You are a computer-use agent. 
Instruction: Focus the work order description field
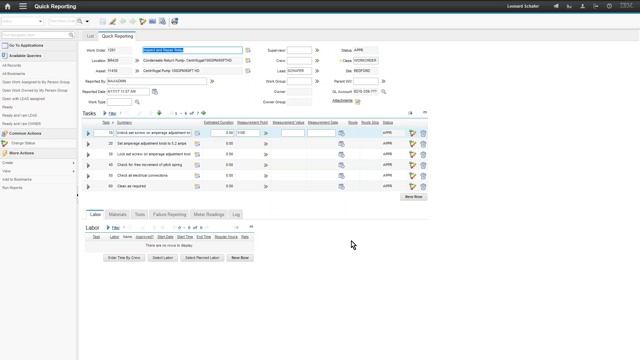point(192,50)
